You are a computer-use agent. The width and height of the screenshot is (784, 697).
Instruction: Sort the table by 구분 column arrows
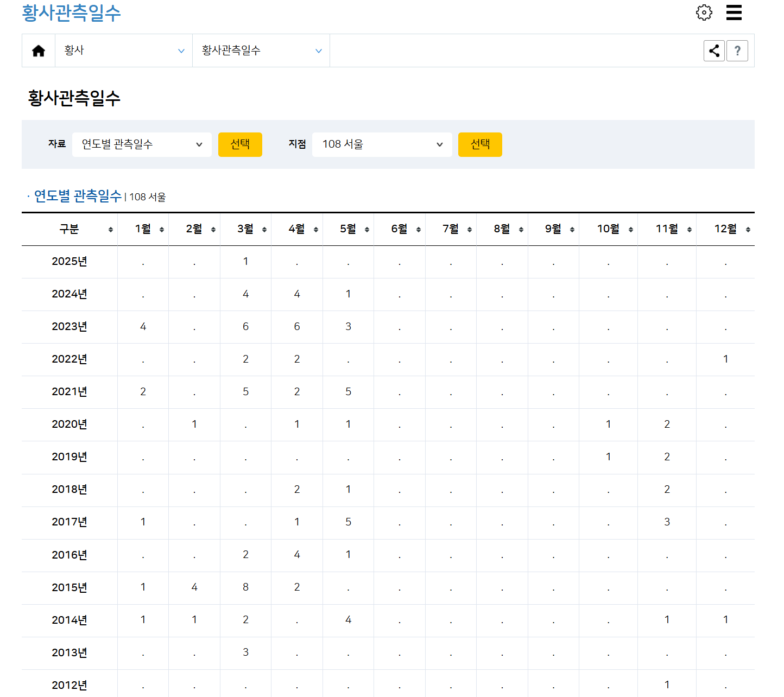[x=111, y=229]
